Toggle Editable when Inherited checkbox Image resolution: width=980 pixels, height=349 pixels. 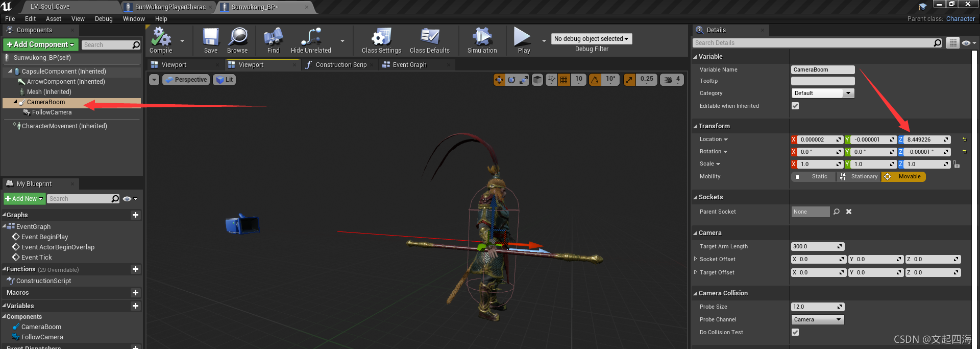pyautogui.click(x=795, y=106)
